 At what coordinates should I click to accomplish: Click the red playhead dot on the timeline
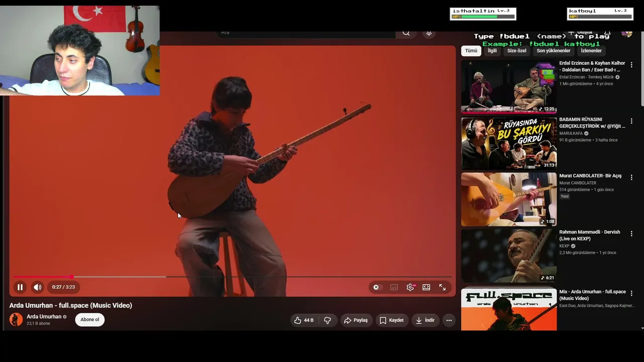tap(71, 277)
